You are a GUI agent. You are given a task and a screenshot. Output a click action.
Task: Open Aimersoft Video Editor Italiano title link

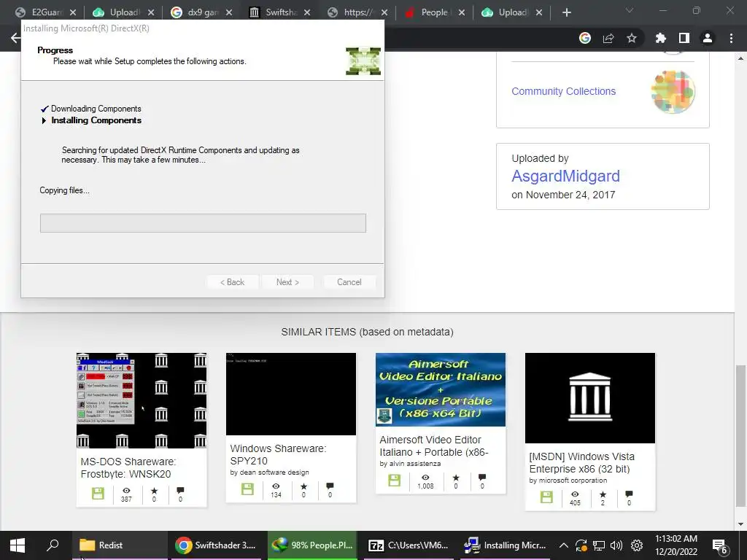tap(434, 446)
